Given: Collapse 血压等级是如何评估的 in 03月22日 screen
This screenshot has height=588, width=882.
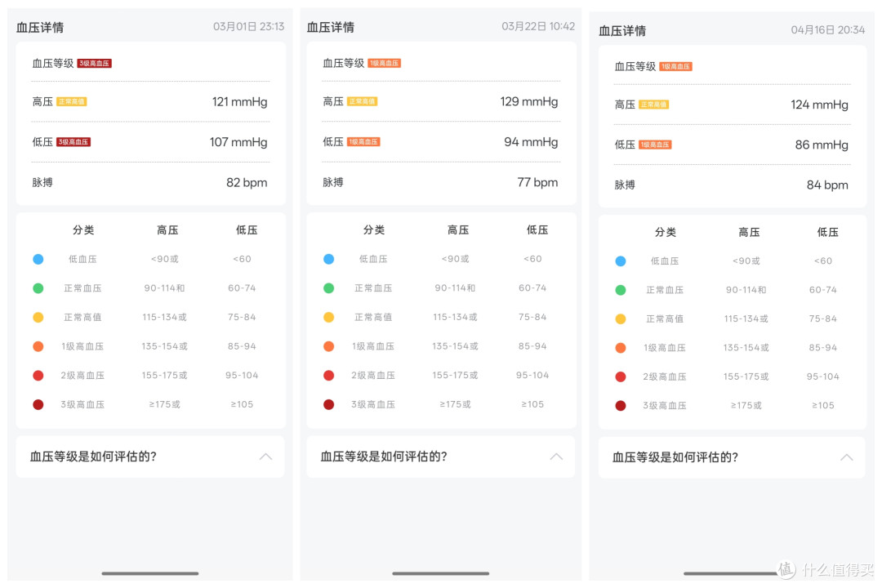Looking at the screenshot, I should coord(556,457).
